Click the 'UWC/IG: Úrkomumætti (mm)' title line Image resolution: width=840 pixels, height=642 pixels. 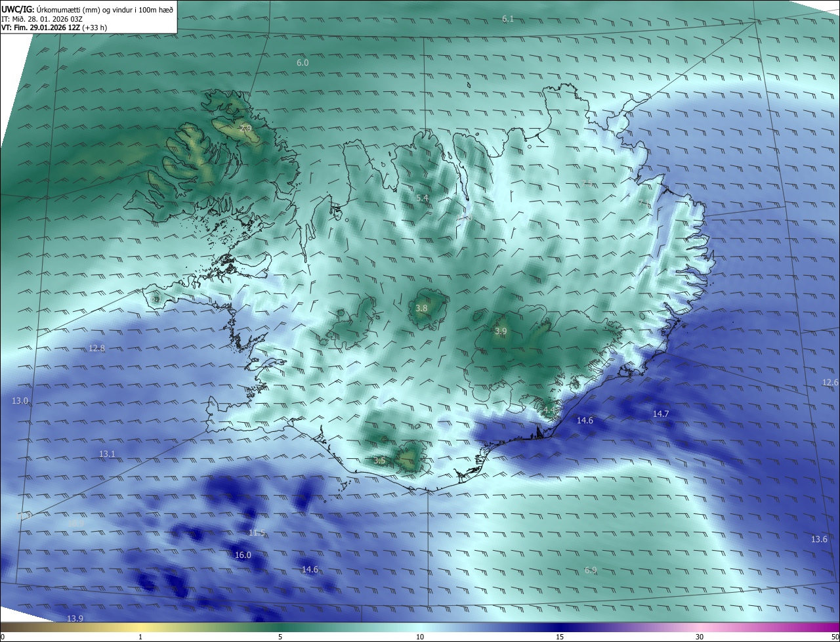pos(87,9)
